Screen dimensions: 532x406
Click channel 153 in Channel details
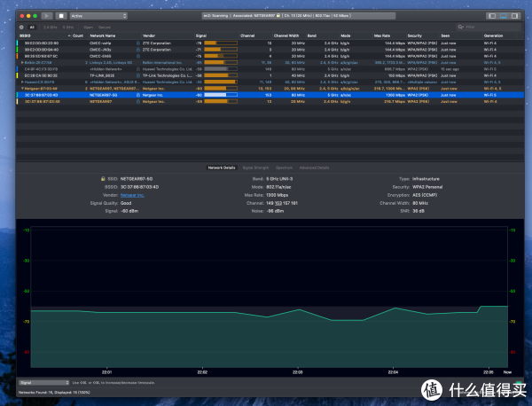point(278,203)
